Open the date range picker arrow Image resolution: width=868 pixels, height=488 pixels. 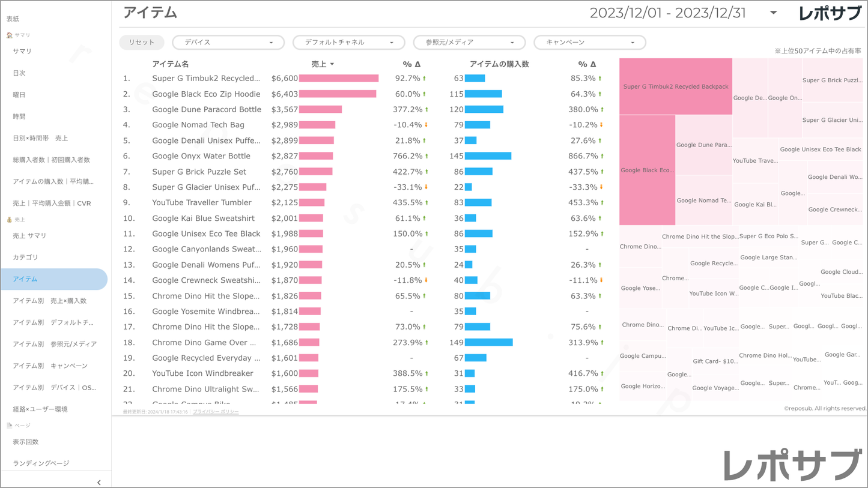pos(773,13)
